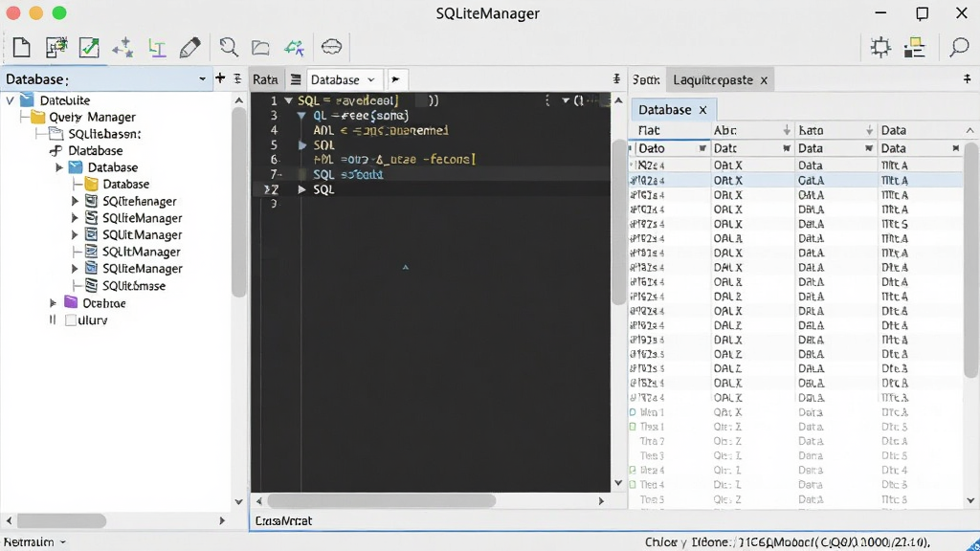Expand the SQltrehenager tree node
Screen dimensions: 980x551
coord(75,201)
